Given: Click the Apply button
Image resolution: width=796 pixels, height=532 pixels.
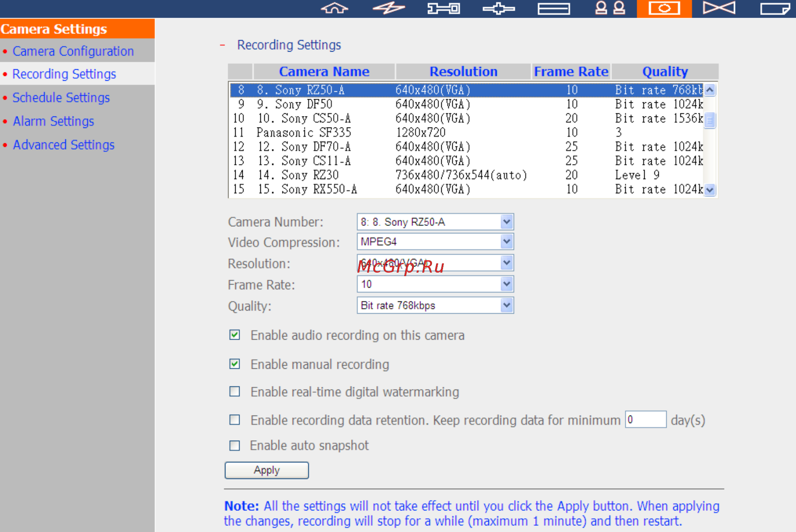Looking at the screenshot, I should pos(267,470).
